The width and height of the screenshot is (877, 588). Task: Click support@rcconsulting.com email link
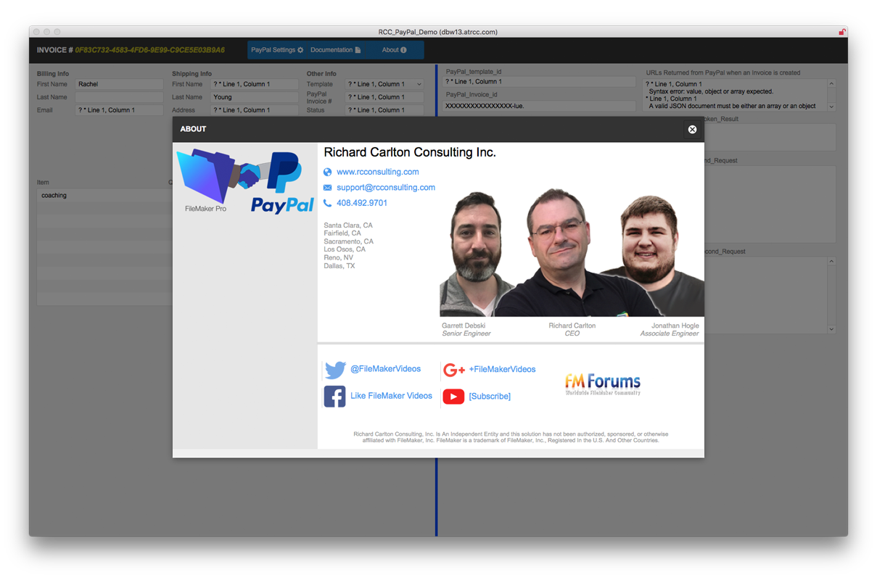[x=385, y=187]
